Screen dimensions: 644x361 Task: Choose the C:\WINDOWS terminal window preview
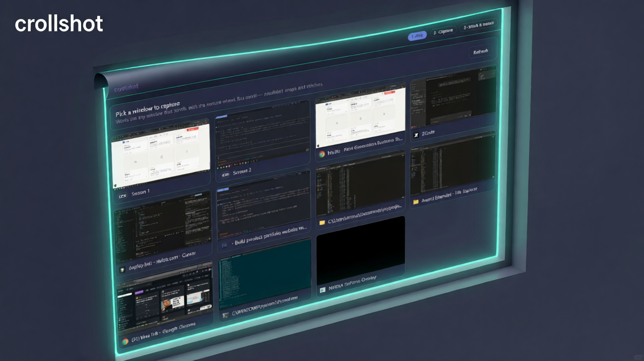(x=265, y=274)
